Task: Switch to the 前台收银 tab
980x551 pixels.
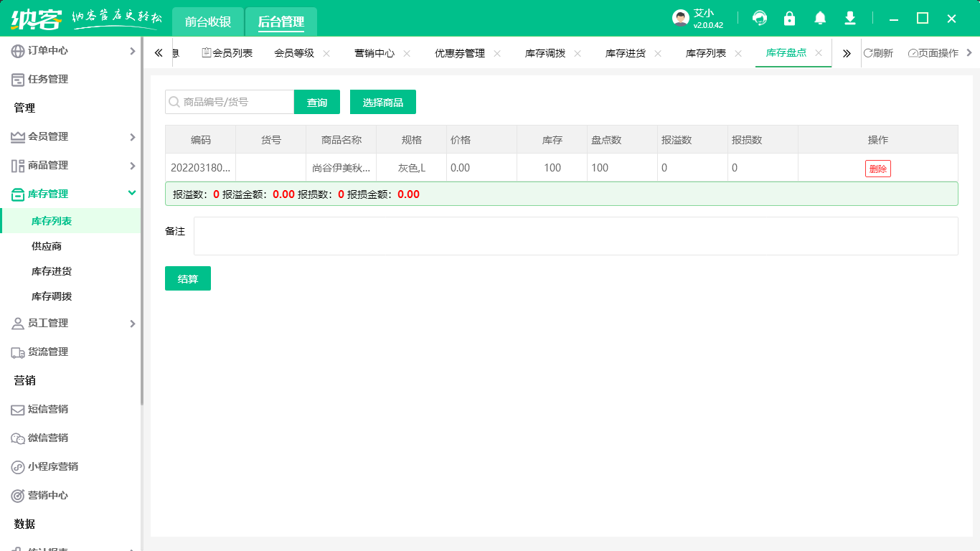Action: pyautogui.click(x=208, y=22)
